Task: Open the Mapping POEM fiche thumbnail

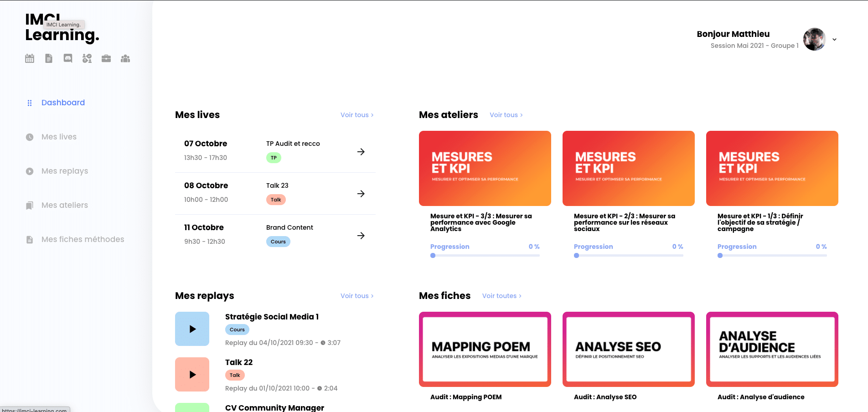Action: point(485,349)
